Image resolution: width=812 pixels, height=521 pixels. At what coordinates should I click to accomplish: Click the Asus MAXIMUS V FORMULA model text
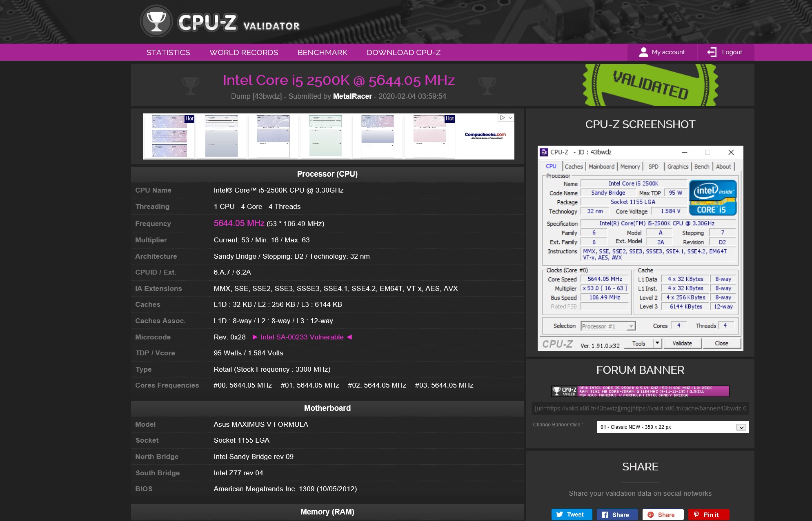pyautogui.click(x=261, y=424)
